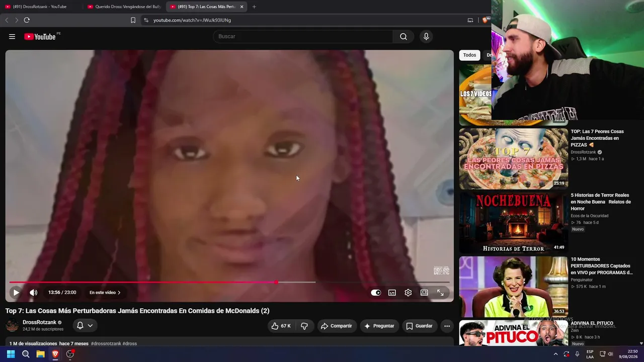644x362 pixels.
Task: Open the 36:53 Momentos Perturbadores thumbnail
Action: 513,287
